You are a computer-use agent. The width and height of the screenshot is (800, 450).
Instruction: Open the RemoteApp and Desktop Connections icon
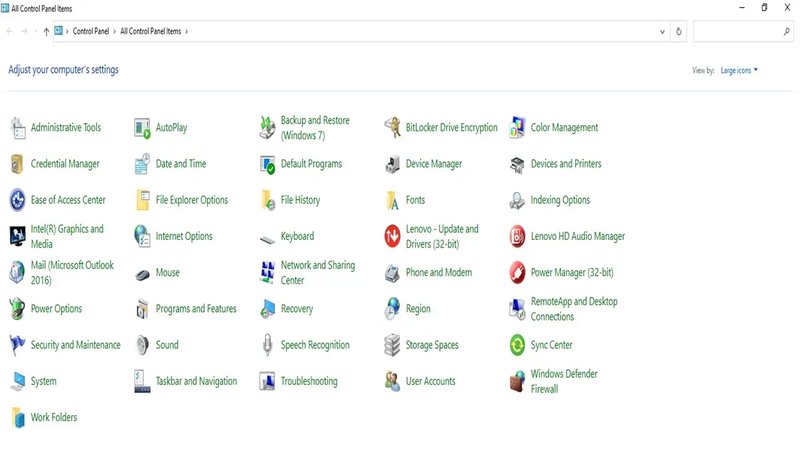517,309
